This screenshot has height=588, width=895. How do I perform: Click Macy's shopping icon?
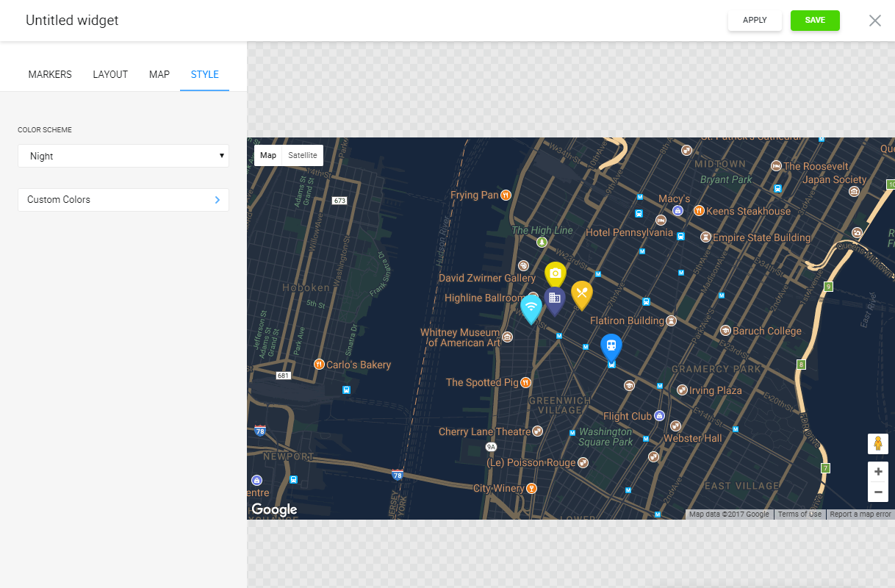(678, 211)
